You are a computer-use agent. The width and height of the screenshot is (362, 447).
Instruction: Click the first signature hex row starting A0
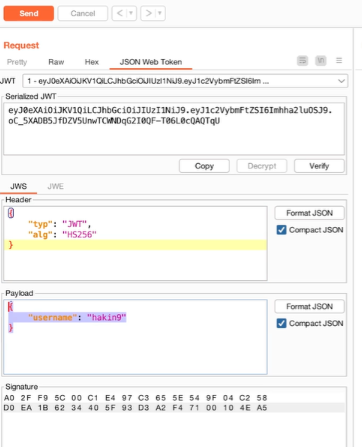tap(135, 398)
